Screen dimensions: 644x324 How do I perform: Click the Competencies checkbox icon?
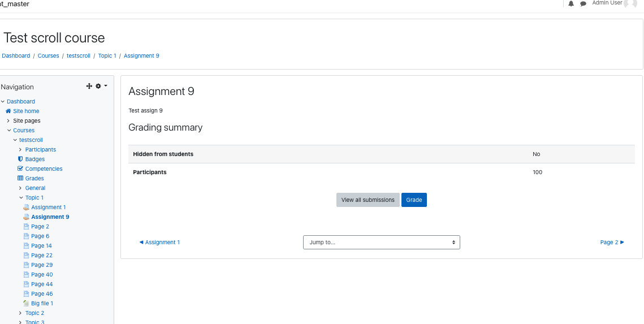coord(20,169)
